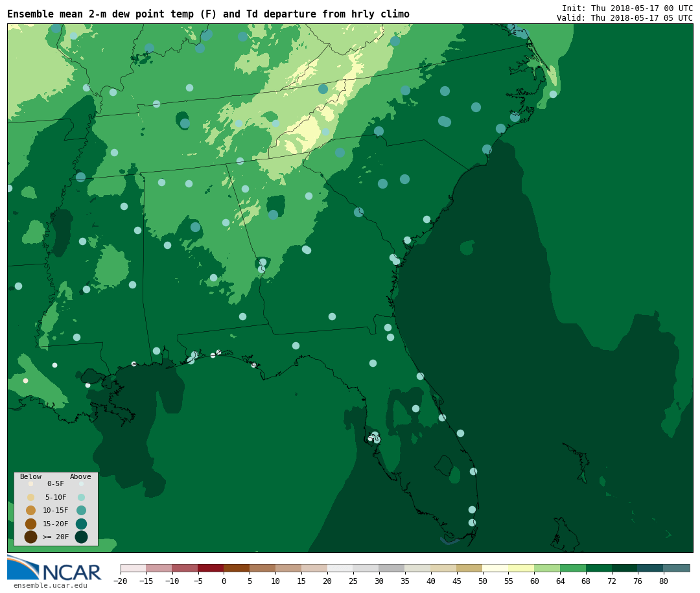The height and width of the screenshot is (593, 700).
Task: Click the colorbar tick label '80'
Action: tap(664, 581)
